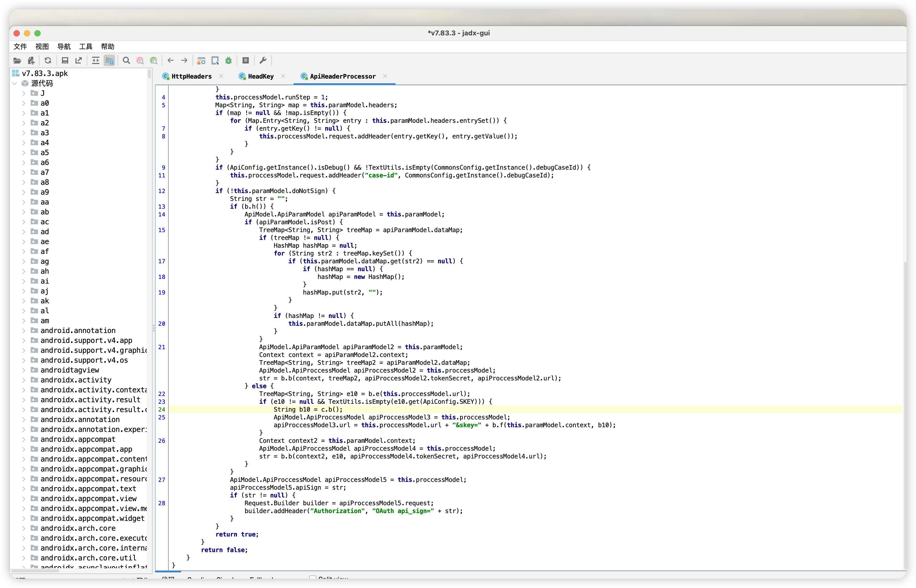The height and width of the screenshot is (588, 916).
Task: Open preferences with the wrench icon
Action: click(263, 60)
